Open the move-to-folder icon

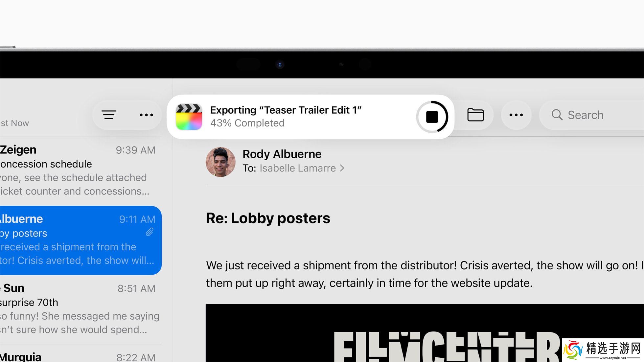point(475,115)
